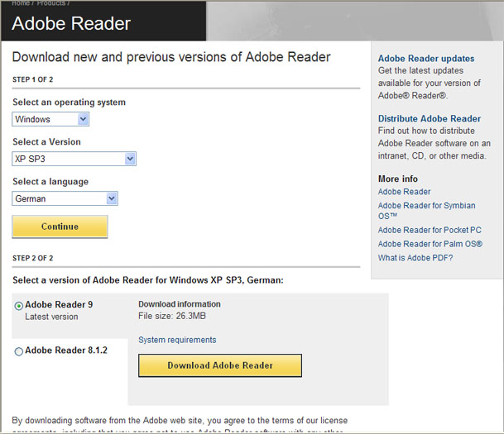The height and width of the screenshot is (434, 504).
Task: Choose the Adobe Reader 8.1.2 radio button
Action: (19, 352)
